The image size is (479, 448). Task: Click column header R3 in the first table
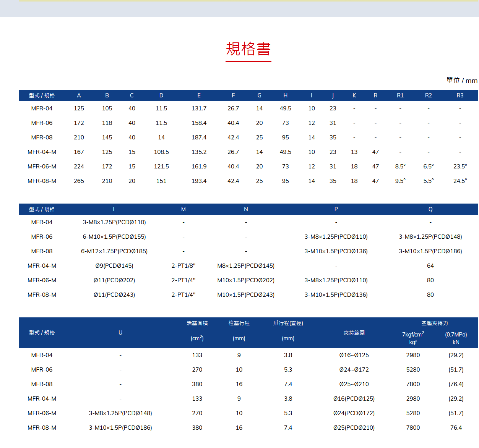pyautogui.click(x=460, y=95)
